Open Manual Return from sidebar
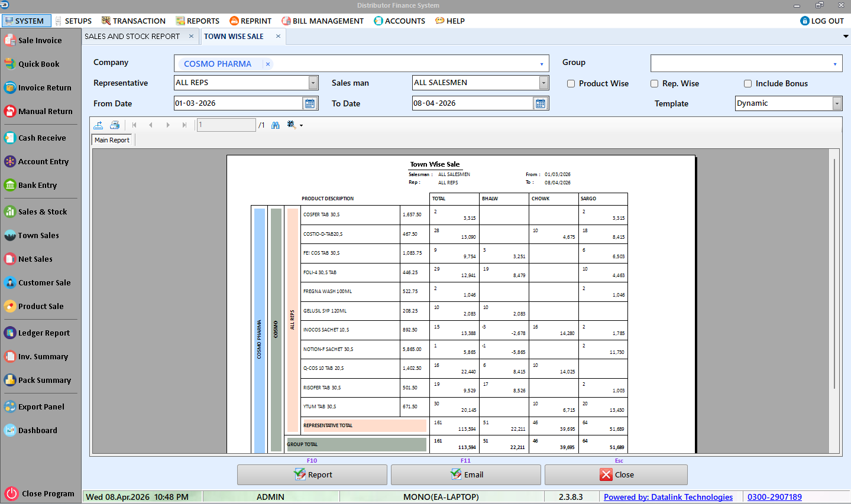 coord(39,111)
